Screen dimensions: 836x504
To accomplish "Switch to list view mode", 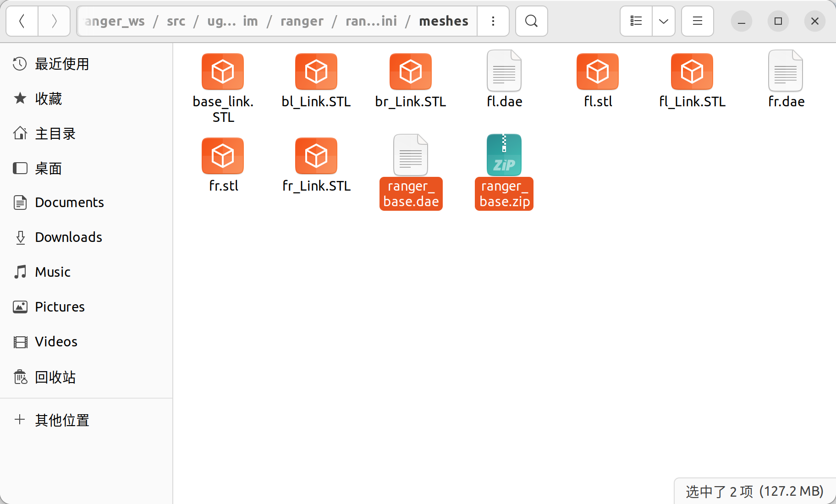I will pyautogui.click(x=636, y=21).
